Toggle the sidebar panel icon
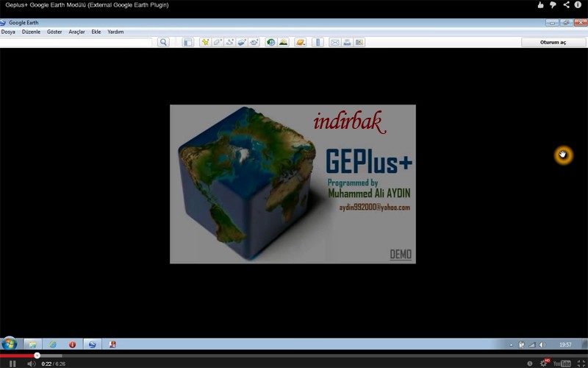 click(x=187, y=42)
